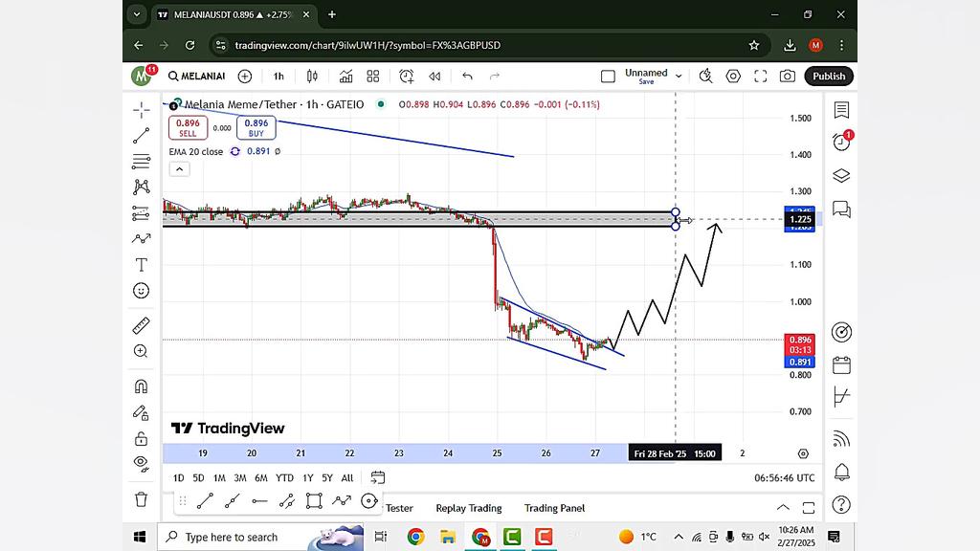Open the user profile avatar menu
Image resolution: width=980 pixels, height=551 pixels.
point(141,77)
